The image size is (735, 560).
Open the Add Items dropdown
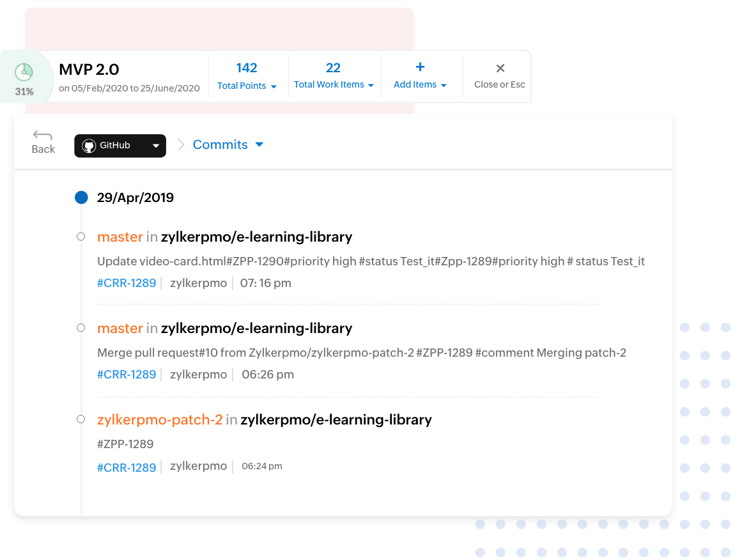pyautogui.click(x=420, y=84)
